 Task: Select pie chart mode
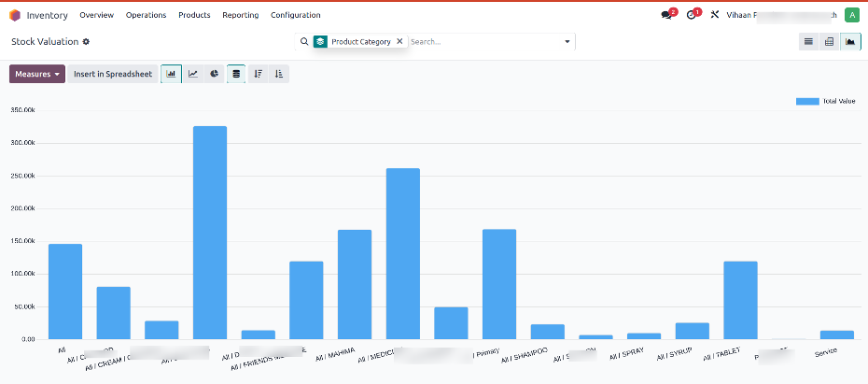click(215, 74)
